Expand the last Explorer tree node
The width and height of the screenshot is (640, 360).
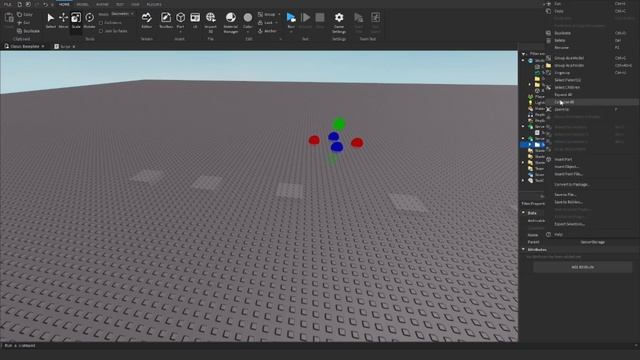(524, 180)
